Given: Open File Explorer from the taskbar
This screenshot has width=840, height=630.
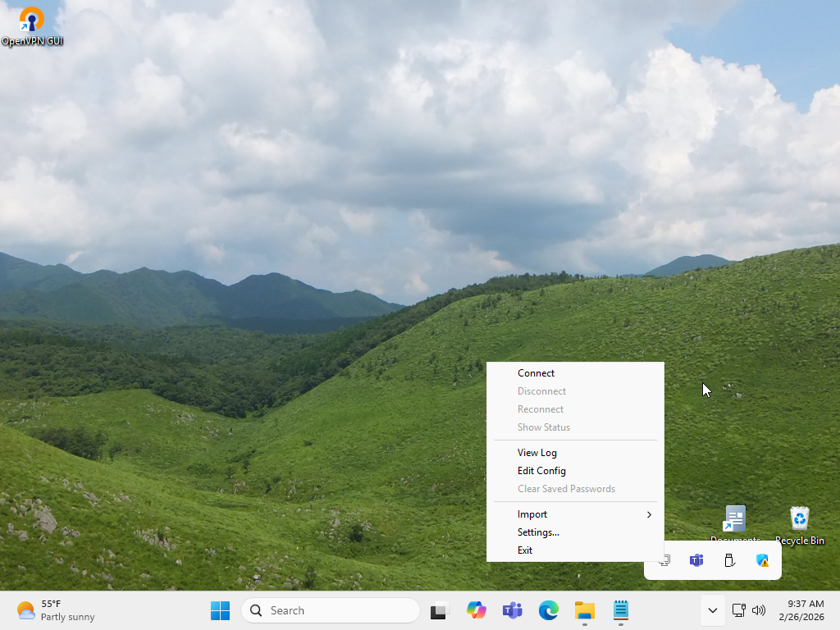Looking at the screenshot, I should pos(584,610).
